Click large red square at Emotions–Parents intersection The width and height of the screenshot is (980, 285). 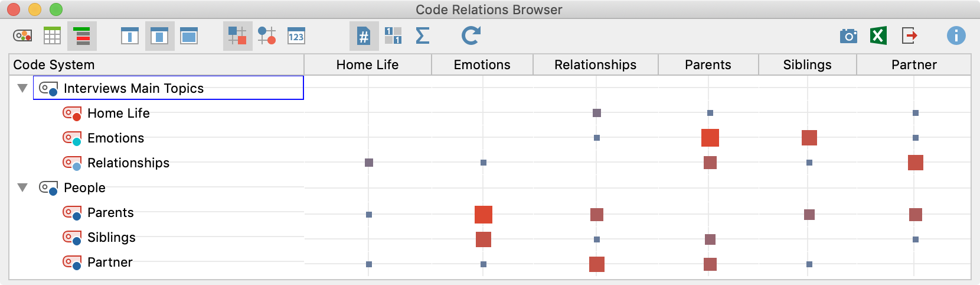tap(710, 138)
